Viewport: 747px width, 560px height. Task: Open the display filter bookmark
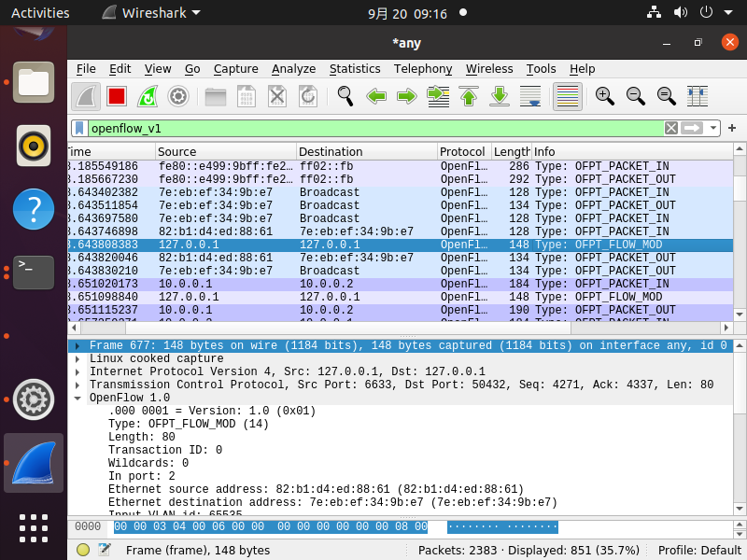(79, 128)
